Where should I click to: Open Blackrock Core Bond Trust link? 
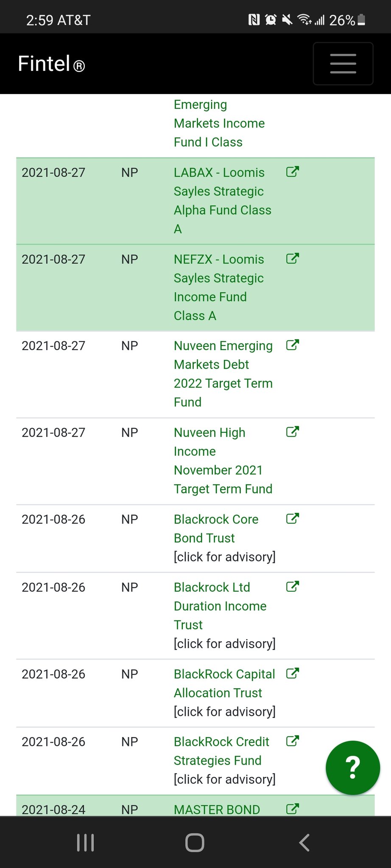[216, 529]
